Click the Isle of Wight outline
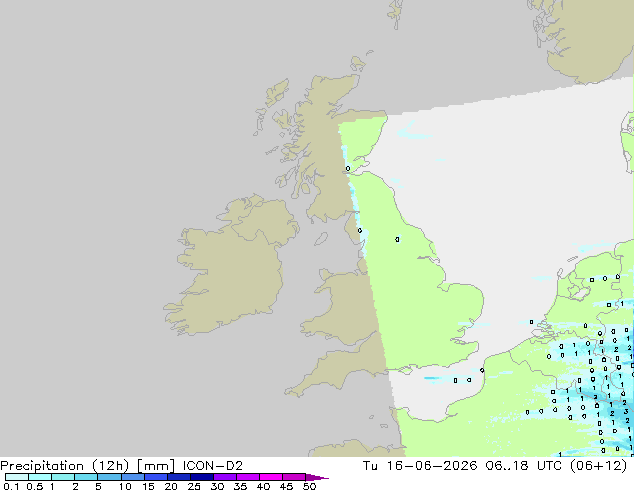Image resolution: width=634 pixels, height=490 pixels. coord(406,370)
